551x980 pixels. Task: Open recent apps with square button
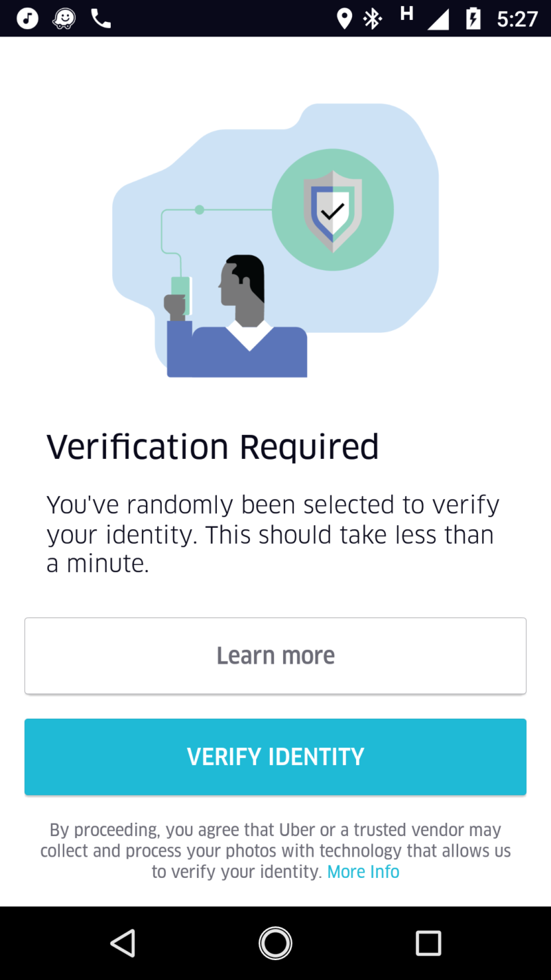(x=428, y=943)
